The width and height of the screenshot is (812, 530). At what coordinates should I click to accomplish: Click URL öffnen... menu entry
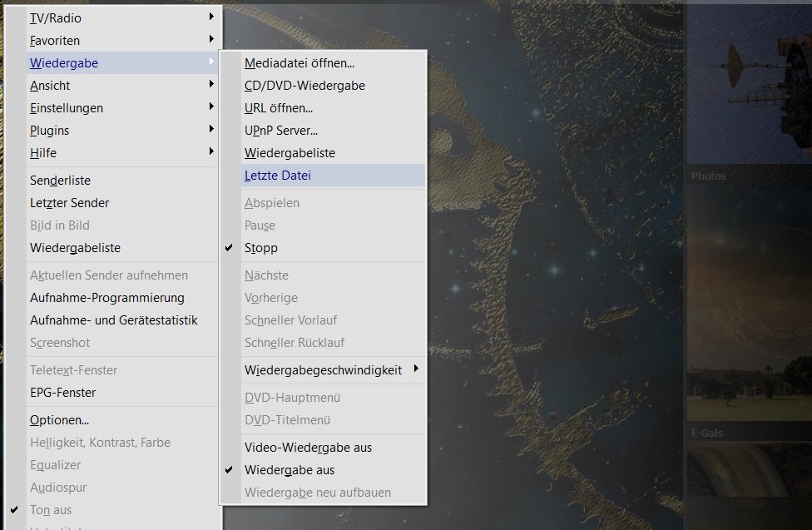point(279,107)
